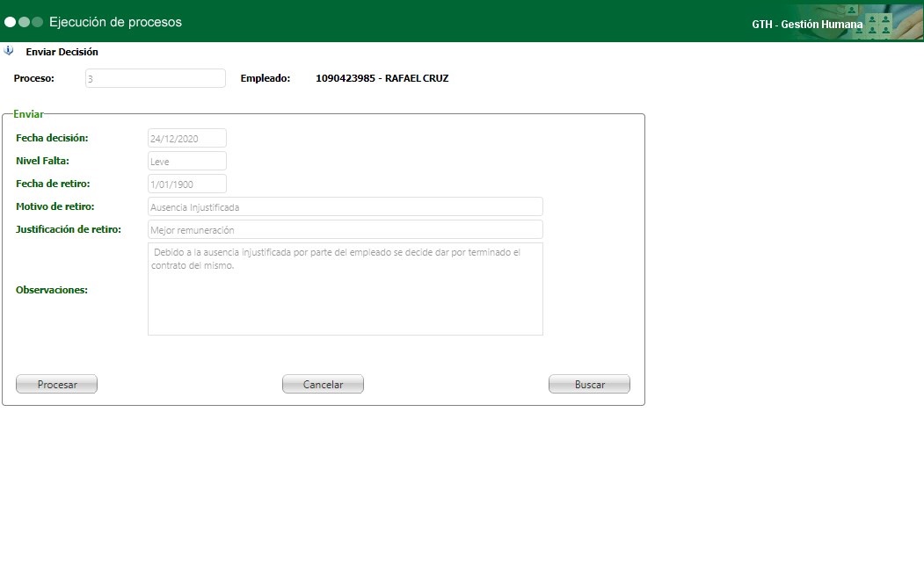924x578 pixels.
Task: Click inside the Observaciones text area
Action: pos(346,289)
